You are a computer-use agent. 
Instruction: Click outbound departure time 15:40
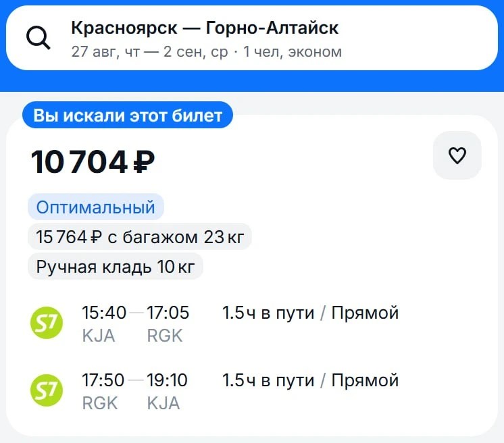pyautogui.click(x=104, y=313)
